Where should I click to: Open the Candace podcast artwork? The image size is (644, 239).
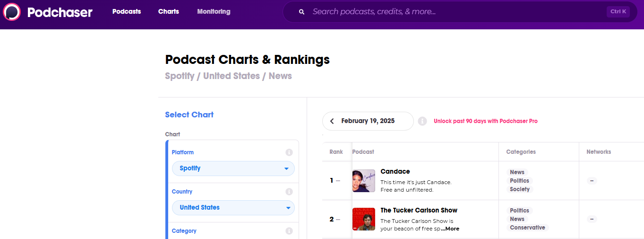click(x=364, y=181)
